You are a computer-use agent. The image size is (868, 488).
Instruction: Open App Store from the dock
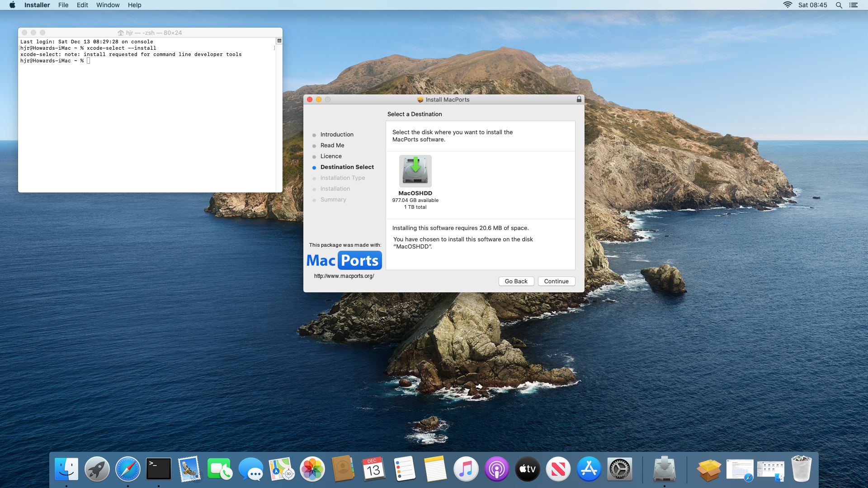point(589,469)
